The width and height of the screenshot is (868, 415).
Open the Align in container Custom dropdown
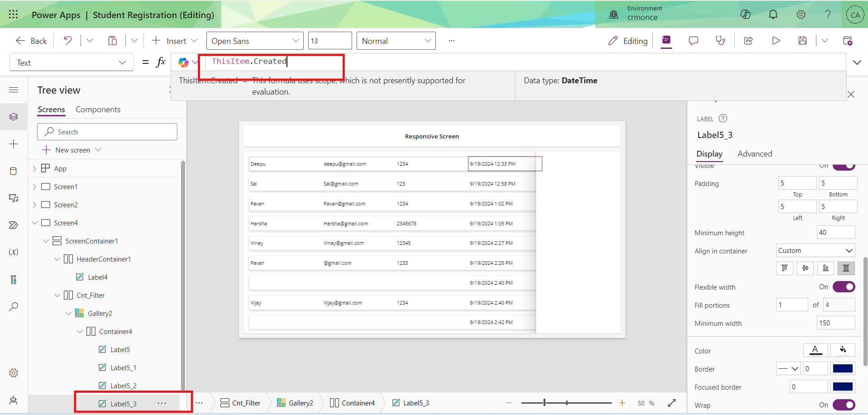[816, 251]
